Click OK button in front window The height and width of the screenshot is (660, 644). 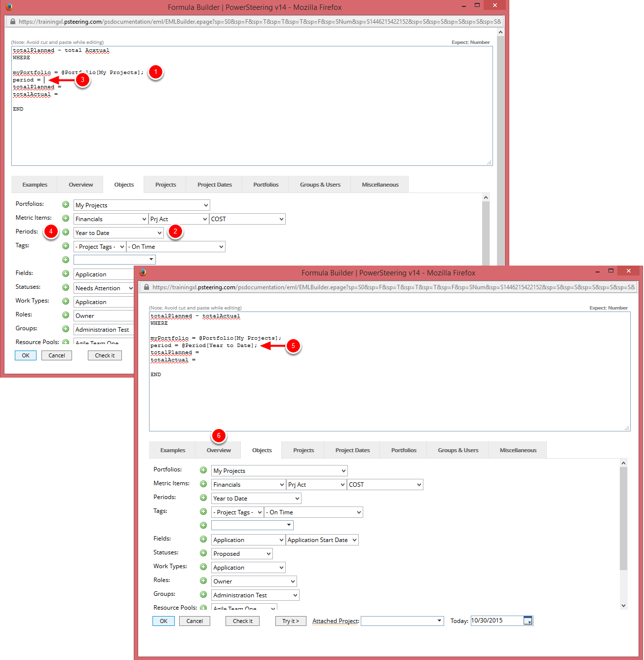(164, 621)
